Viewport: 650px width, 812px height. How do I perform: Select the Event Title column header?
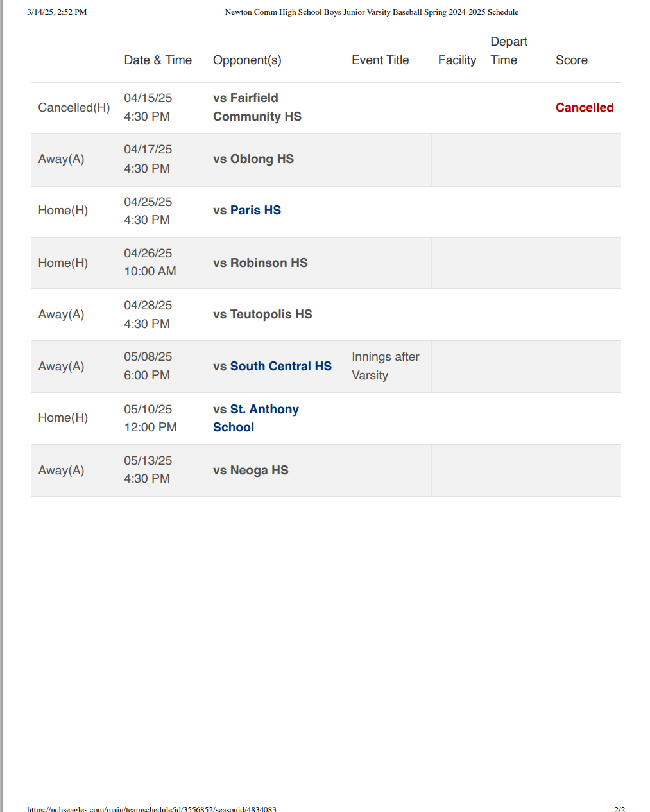(x=380, y=60)
